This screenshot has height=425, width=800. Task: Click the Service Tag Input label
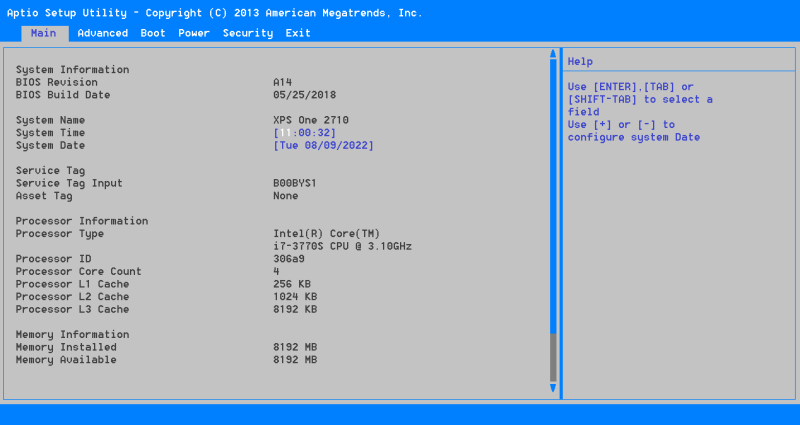[x=69, y=183]
